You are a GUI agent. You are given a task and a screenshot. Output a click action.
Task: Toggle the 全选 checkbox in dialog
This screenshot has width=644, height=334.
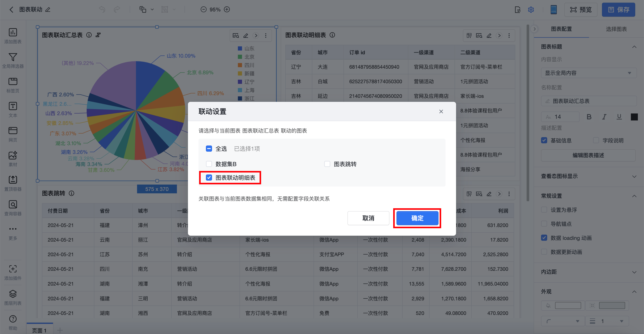coord(209,149)
